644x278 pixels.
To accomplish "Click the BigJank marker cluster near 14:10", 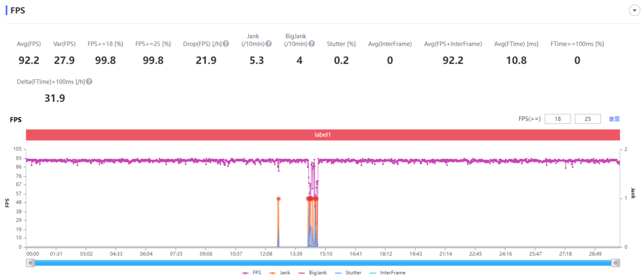I will 311,199.
